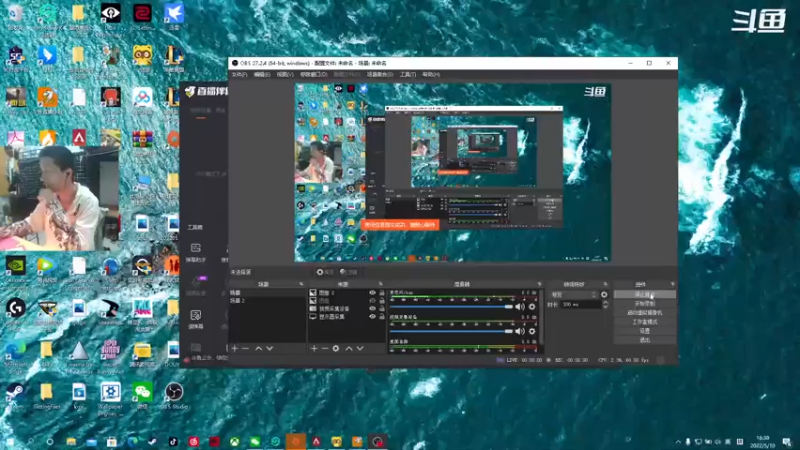
Task: Click the File Explorer taskbar icon
Action: click(71, 441)
